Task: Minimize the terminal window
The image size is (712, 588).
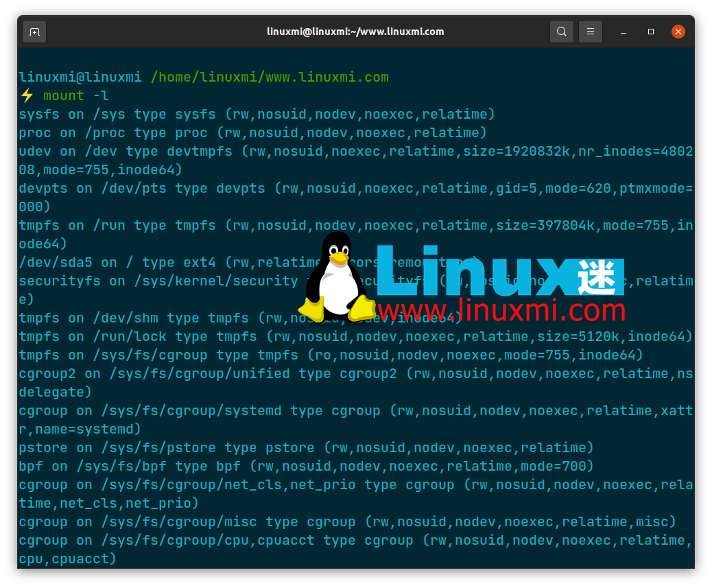Action: coord(624,32)
